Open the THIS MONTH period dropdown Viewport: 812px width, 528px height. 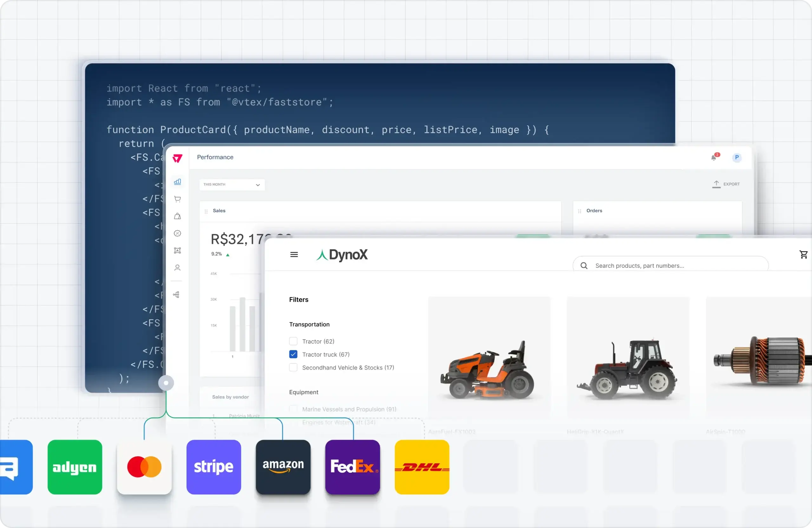click(232, 185)
